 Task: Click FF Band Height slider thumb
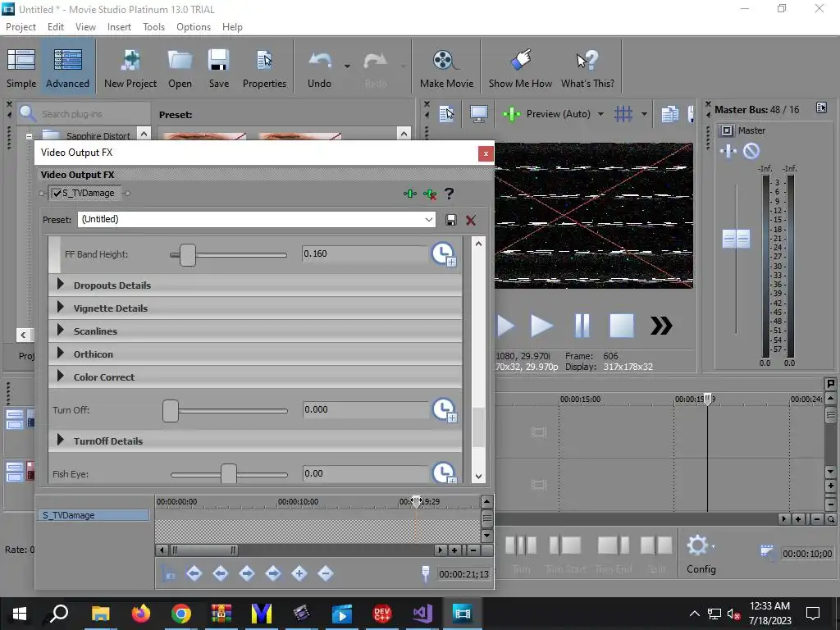click(x=188, y=255)
